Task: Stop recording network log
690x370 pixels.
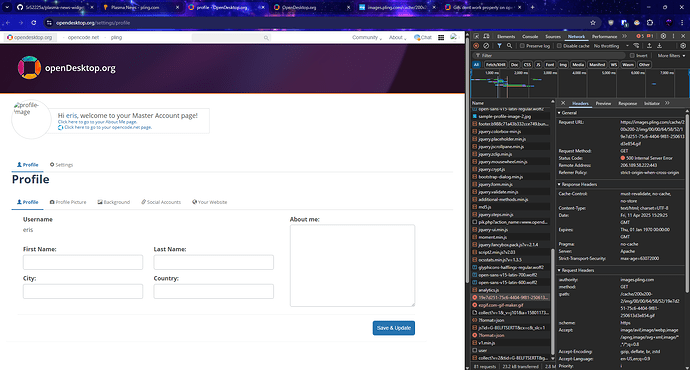Action: (476, 46)
